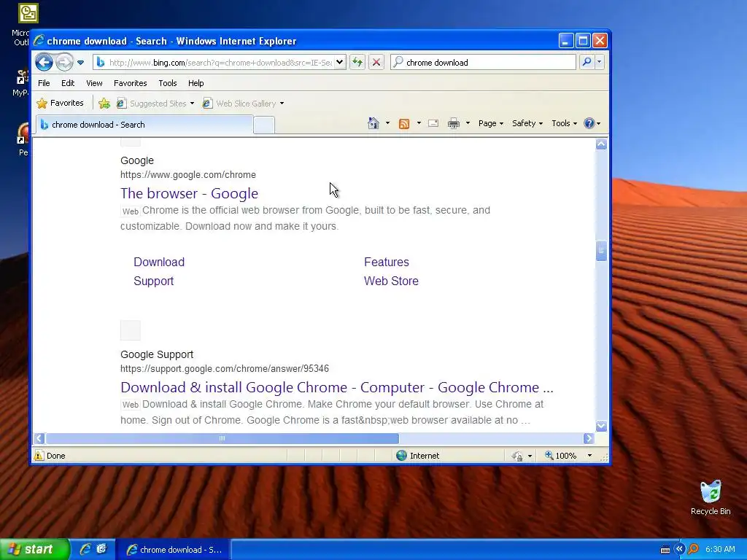Open the Favorites star button

point(60,103)
